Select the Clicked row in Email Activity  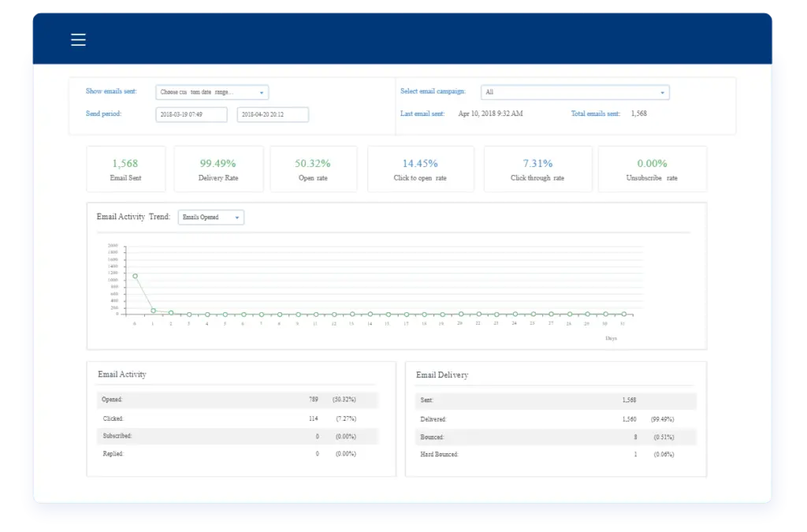[237, 419]
